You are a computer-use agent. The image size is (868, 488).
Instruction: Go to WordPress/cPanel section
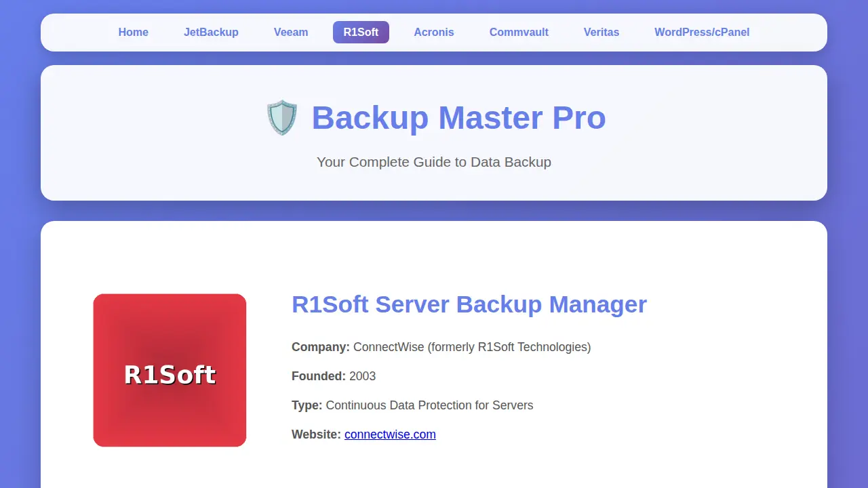click(702, 32)
